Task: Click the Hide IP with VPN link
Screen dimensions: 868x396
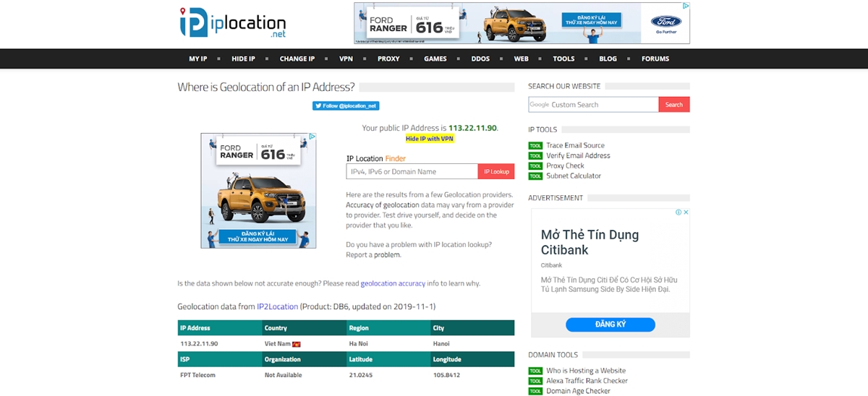Action: point(430,138)
